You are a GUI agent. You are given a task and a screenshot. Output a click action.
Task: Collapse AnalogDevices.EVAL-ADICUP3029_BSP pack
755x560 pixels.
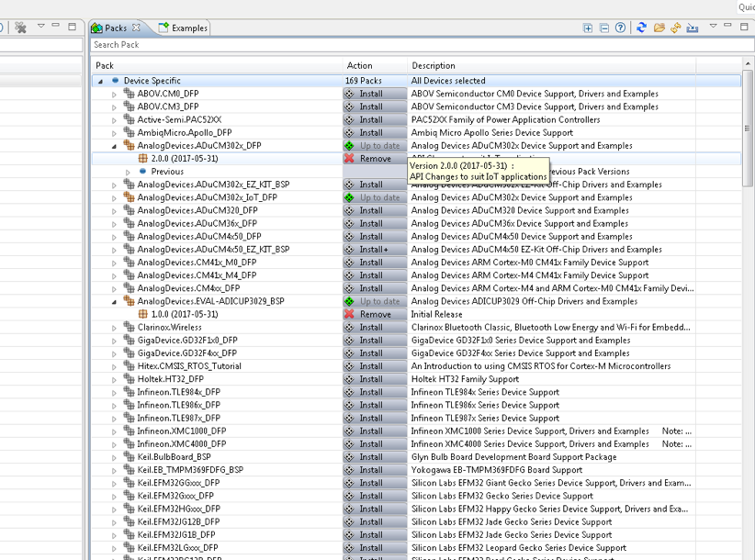114,302
